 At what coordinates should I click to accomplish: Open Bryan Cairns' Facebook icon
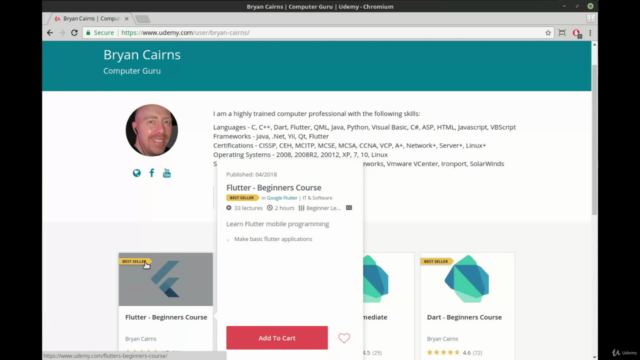coord(152,173)
